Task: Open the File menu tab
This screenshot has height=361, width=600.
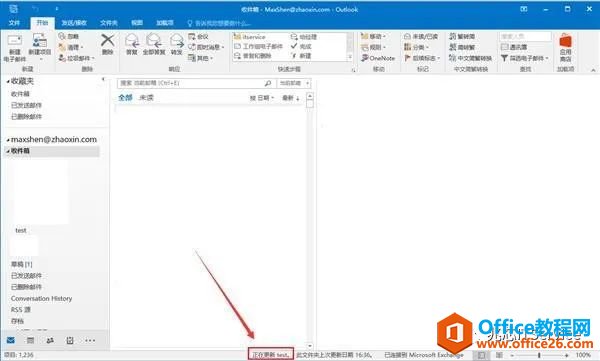Action: tap(14, 23)
